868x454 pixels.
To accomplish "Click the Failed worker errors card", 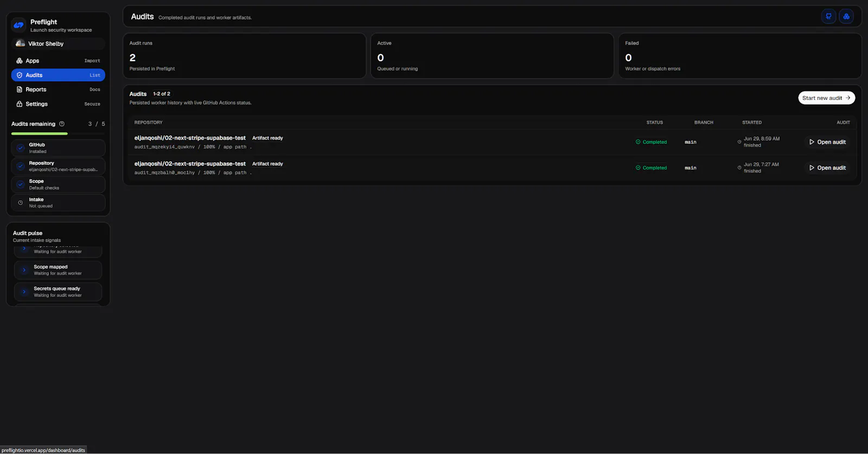I will pyautogui.click(x=740, y=56).
